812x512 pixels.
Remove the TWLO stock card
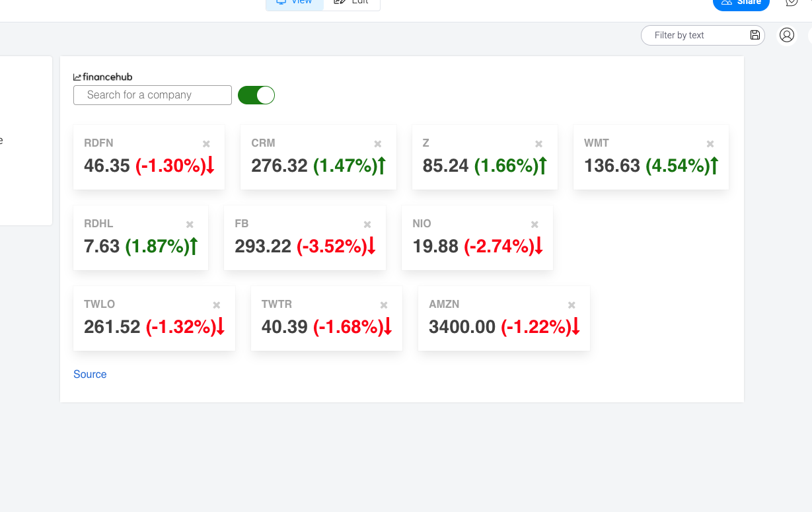[x=217, y=305]
